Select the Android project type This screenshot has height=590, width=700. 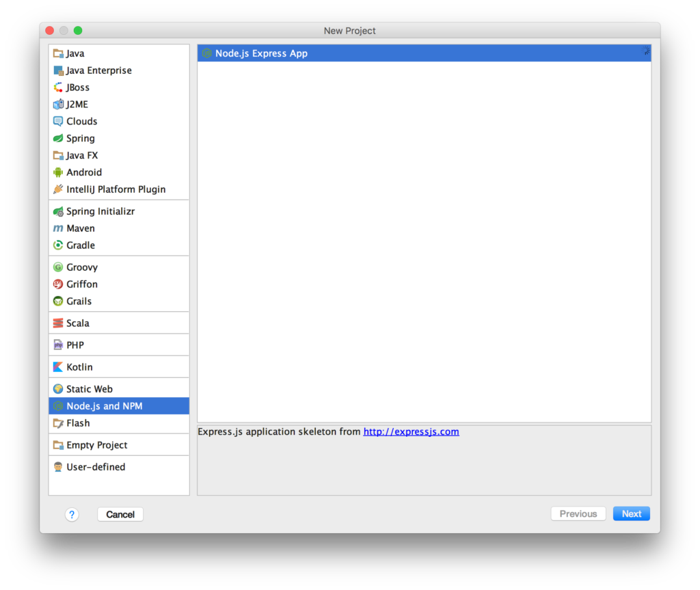coord(119,172)
